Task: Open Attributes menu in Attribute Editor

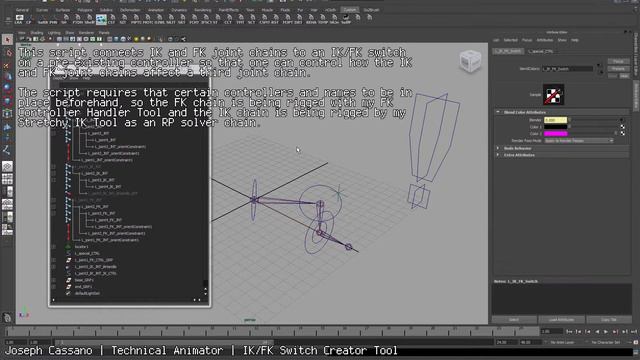Action: pyautogui.click(x=545, y=40)
